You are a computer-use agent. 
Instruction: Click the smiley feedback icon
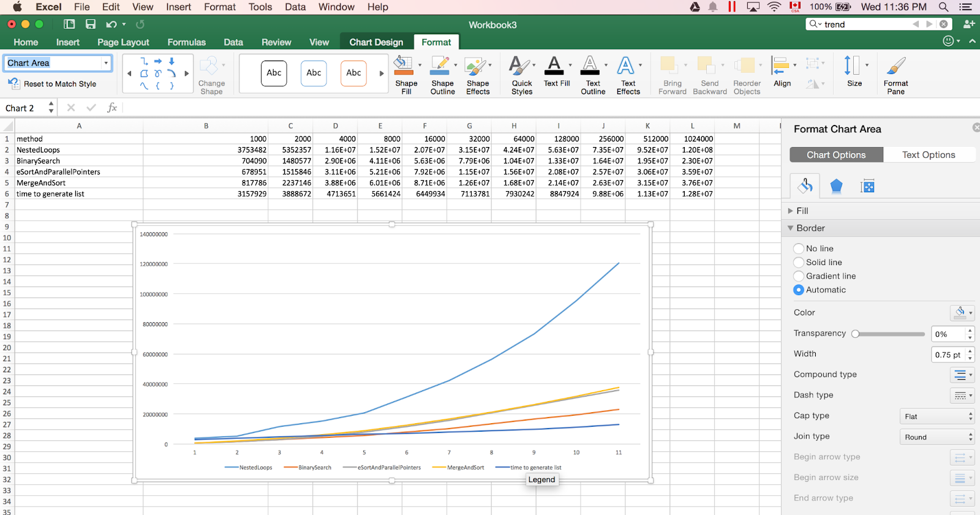tap(948, 41)
